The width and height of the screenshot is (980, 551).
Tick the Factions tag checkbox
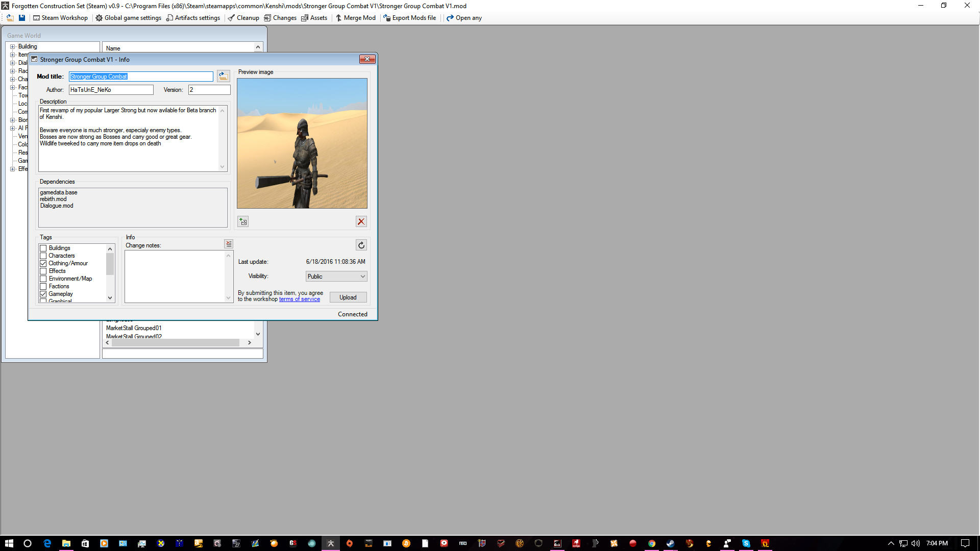coord(43,287)
